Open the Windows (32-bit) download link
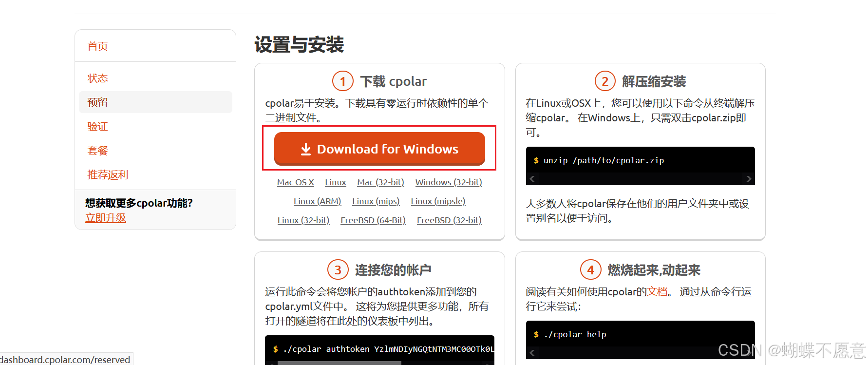The width and height of the screenshot is (868, 365). click(449, 182)
